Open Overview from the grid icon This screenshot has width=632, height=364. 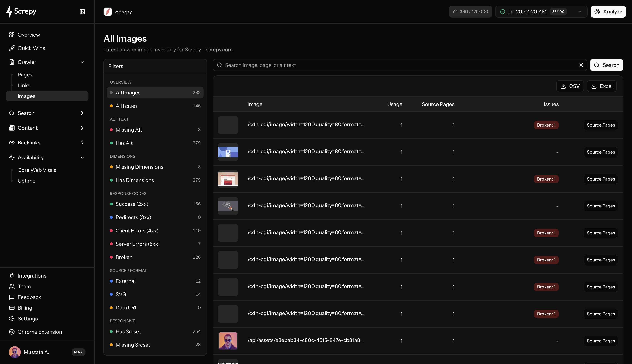[12, 35]
